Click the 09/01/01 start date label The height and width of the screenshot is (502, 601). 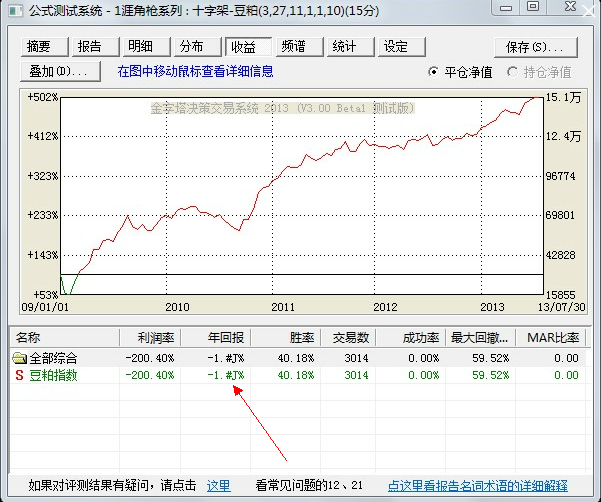pyautogui.click(x=45, y=307)
